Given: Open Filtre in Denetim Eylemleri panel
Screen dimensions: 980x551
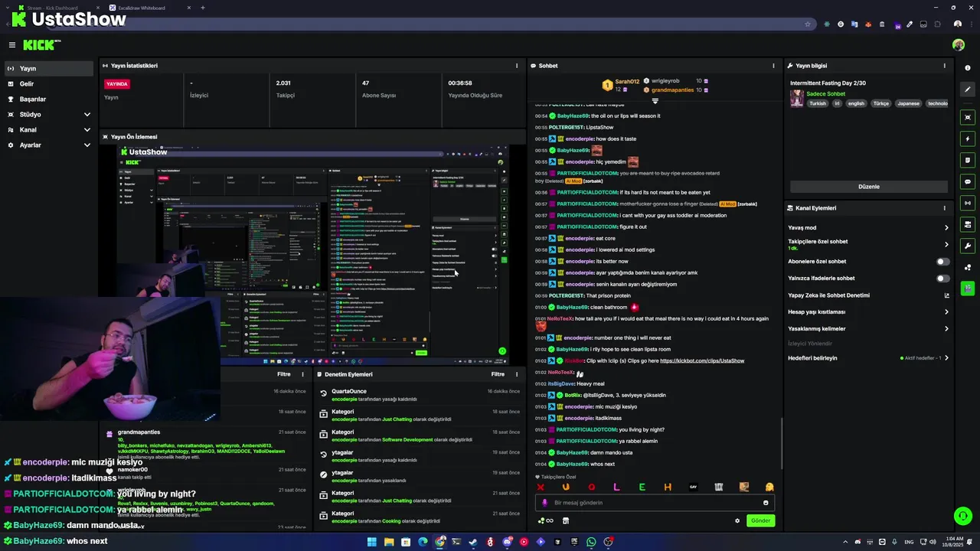Looking at the screenshot, I should click(x=498, y=374).
